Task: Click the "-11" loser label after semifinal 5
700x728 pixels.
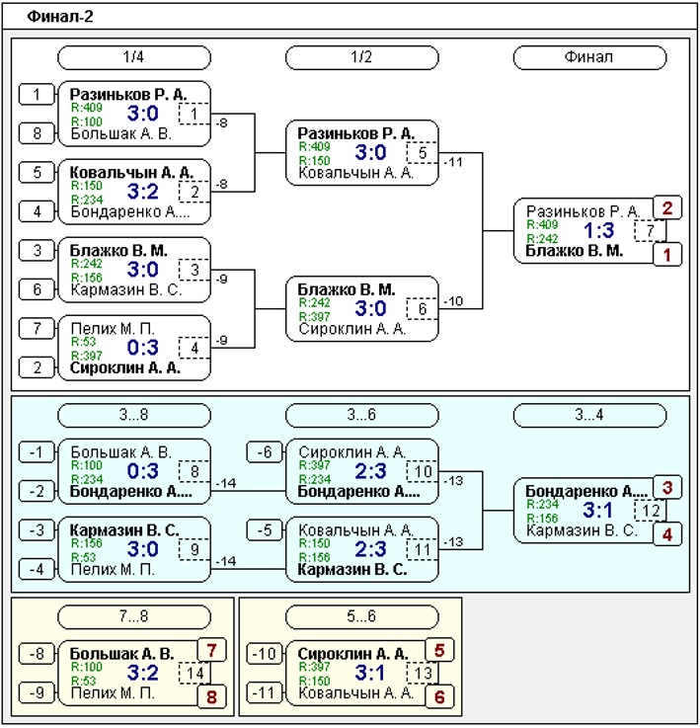Action: pyautogui.click(x=453, y=162)
